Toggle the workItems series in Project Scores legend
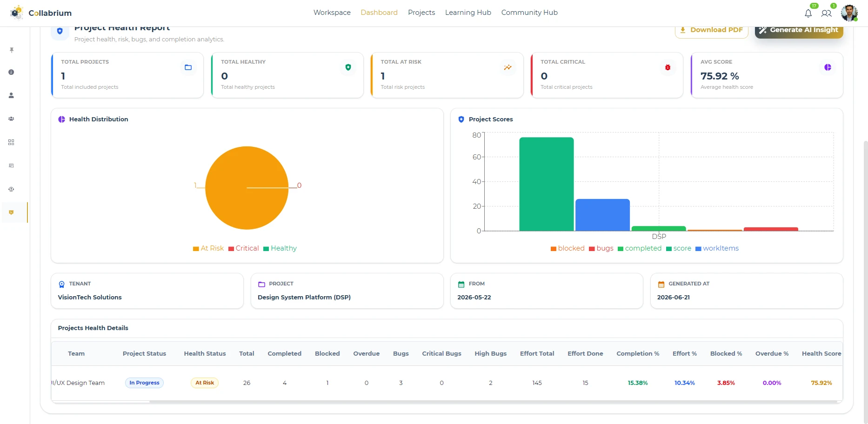Screen dimensions: 868x424 tap(717, 248)
